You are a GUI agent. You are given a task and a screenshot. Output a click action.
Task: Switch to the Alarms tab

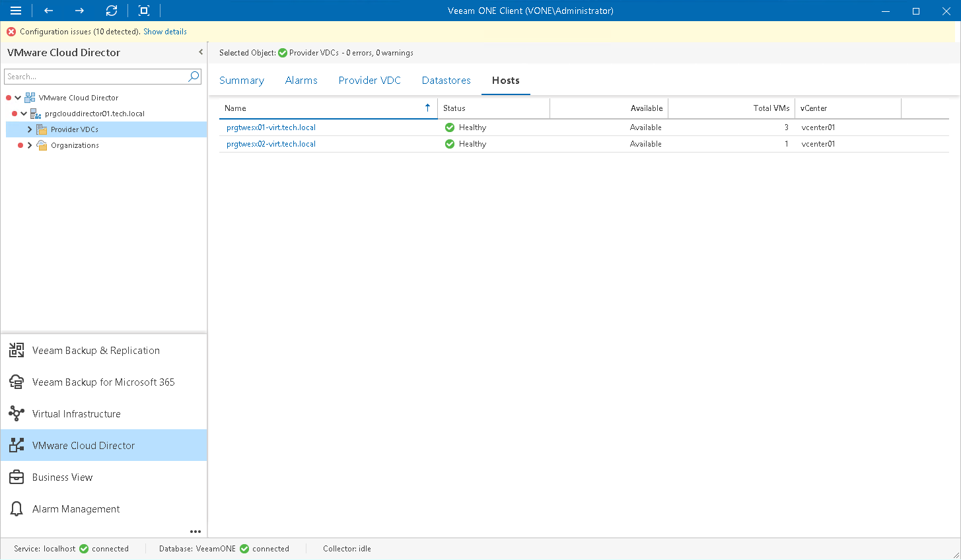pyautogui.click(x=301, y=81)
